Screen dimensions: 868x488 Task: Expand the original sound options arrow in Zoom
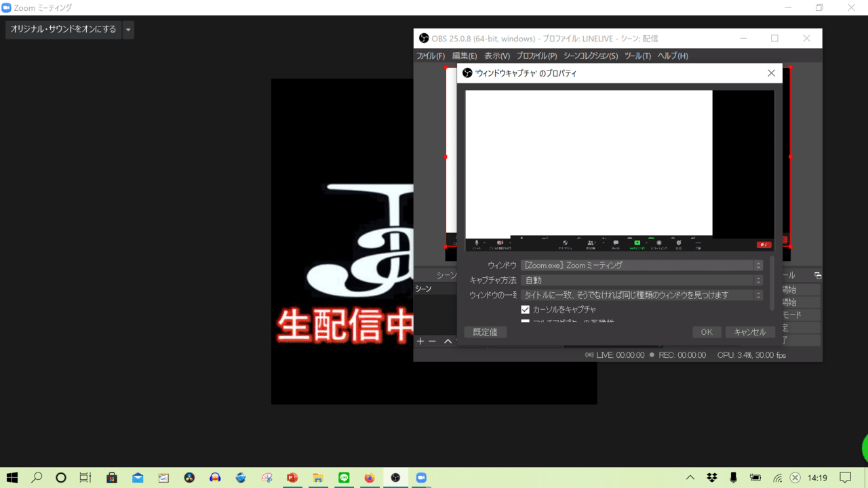[128, 30]
